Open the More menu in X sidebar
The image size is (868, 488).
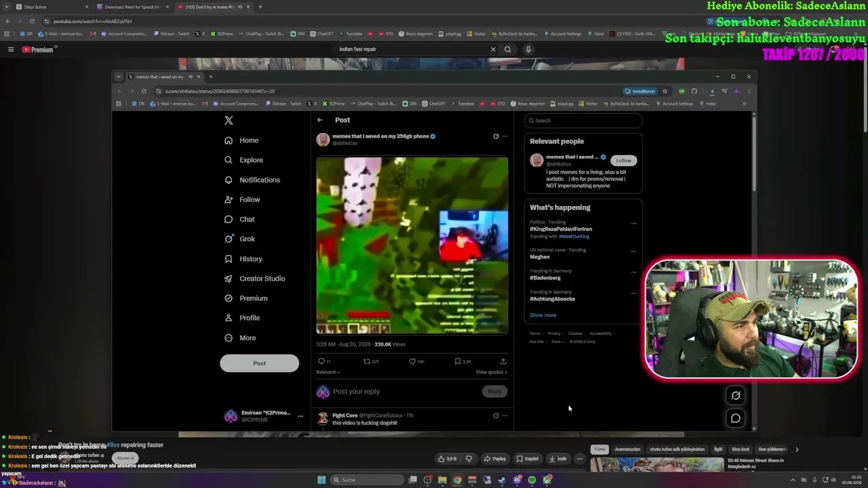tap(240, 338)
